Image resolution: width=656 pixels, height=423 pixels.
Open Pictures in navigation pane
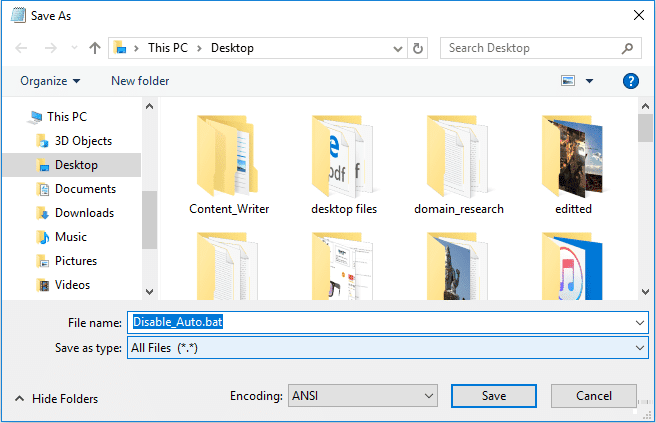coord(76,261)
